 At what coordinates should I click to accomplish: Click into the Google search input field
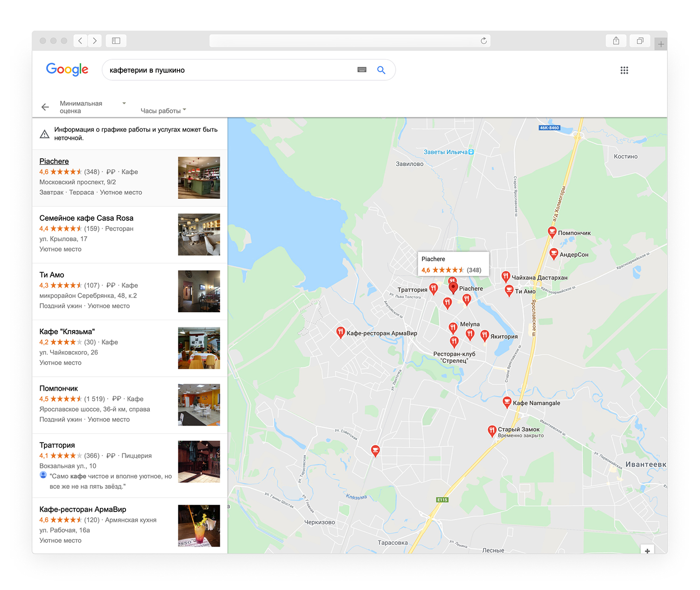[229, 70]
